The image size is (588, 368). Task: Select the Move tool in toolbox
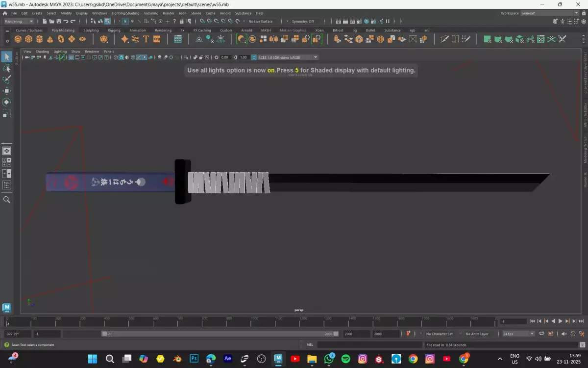(7, 91)
